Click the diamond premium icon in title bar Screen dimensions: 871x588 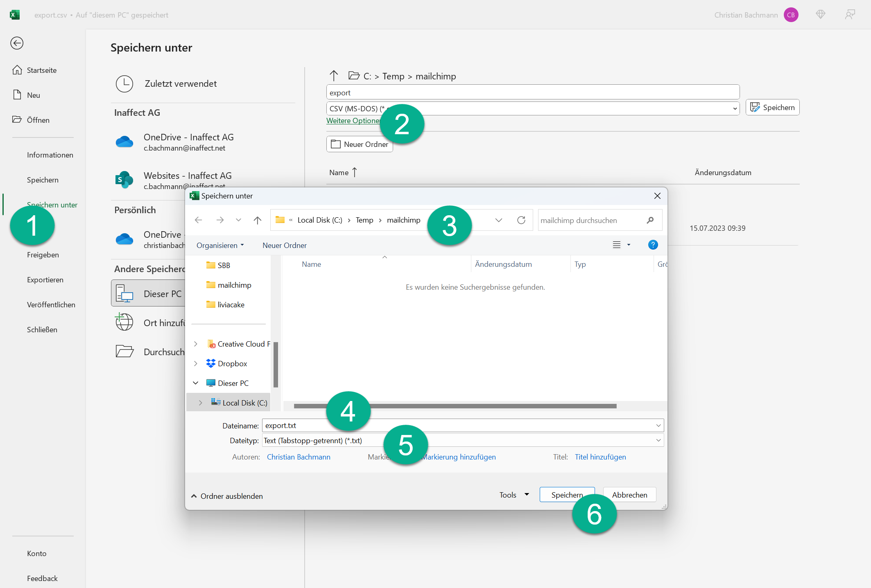[820, 15]
